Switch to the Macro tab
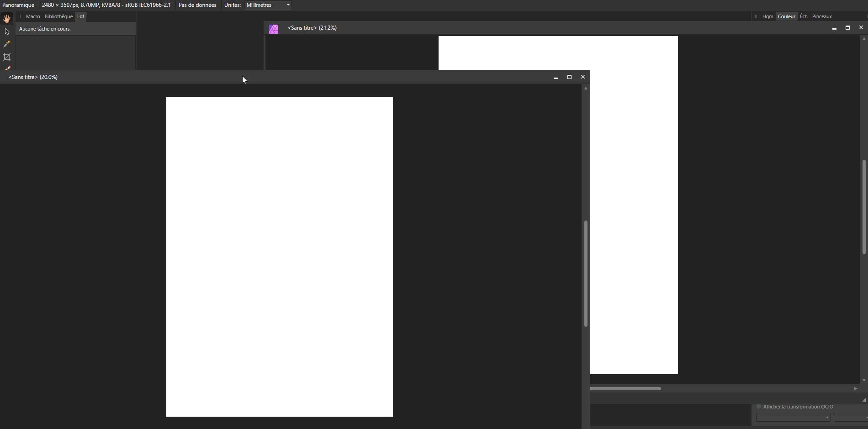 (33, 16)
